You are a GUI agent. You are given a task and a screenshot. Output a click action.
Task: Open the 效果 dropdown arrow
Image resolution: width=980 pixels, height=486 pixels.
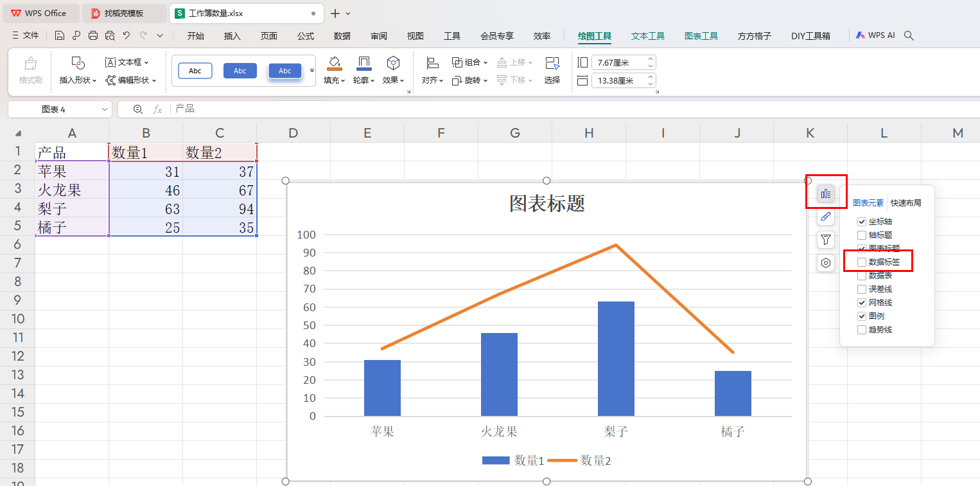tap(402, 81)
